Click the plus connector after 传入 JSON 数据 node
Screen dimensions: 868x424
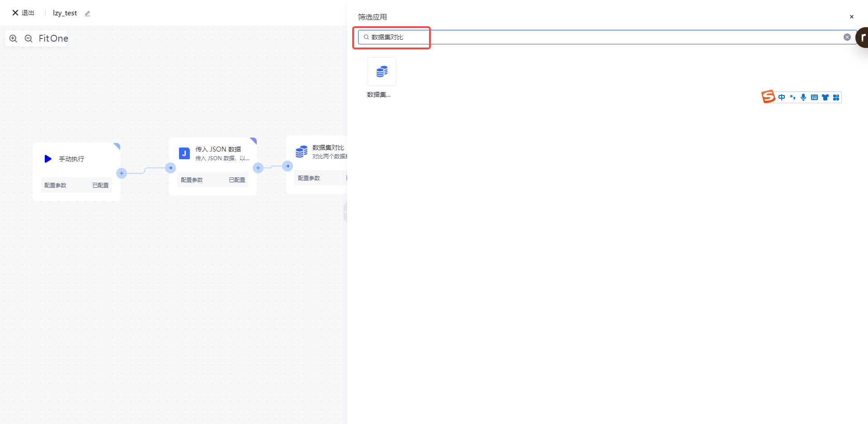[x=258, y=168]
